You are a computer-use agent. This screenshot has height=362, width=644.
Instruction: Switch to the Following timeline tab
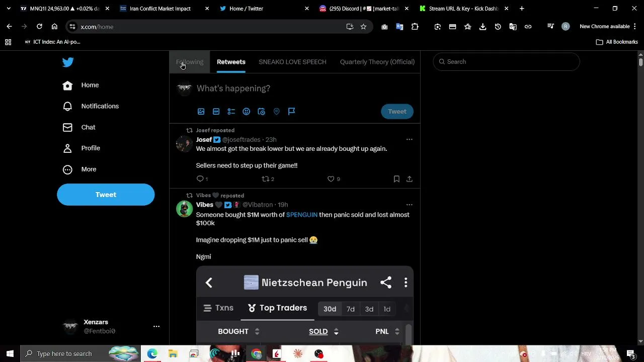pos(190,62)
